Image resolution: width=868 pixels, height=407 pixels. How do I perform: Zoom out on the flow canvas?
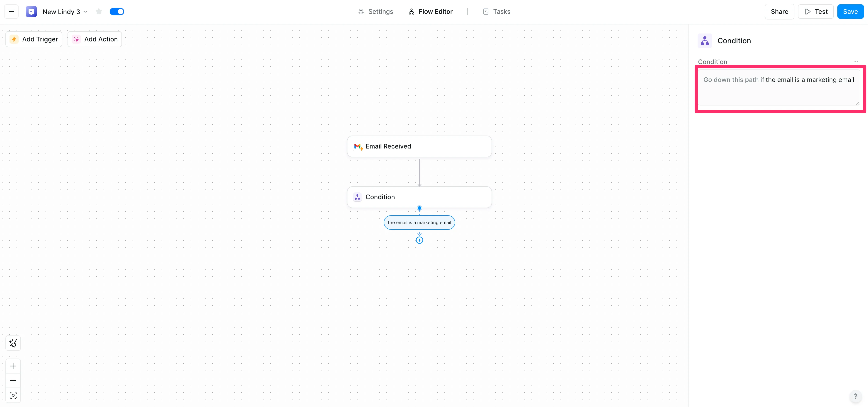click(13, 381)
